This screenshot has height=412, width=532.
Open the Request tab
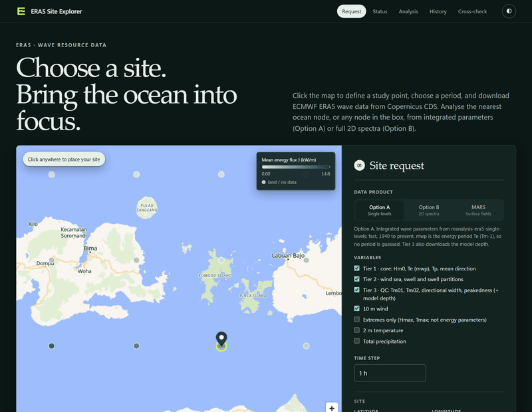click(x=351, y=11)
